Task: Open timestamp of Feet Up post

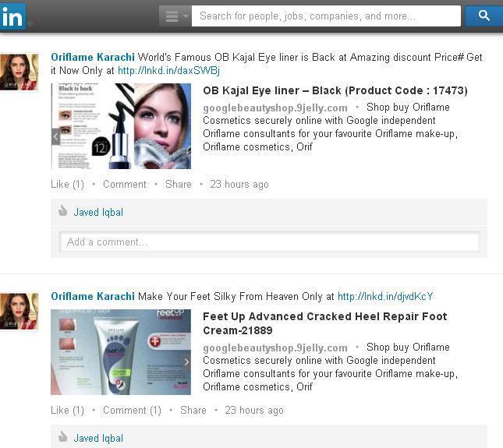Action: click(x=254, y=410)
